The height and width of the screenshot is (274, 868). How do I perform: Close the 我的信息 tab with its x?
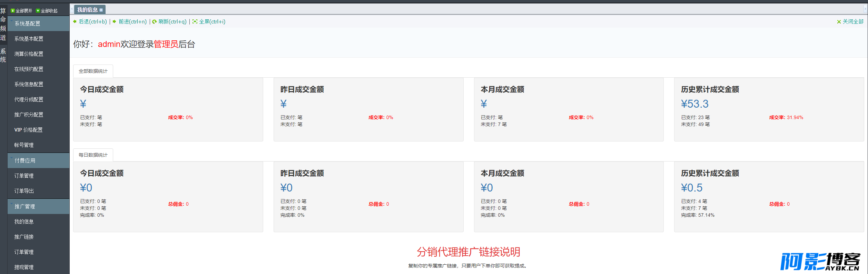tap(101, 10)
